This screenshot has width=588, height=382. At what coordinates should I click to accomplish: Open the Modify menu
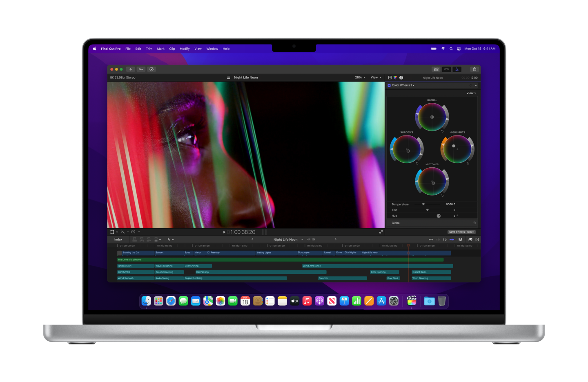click(185, 49)
